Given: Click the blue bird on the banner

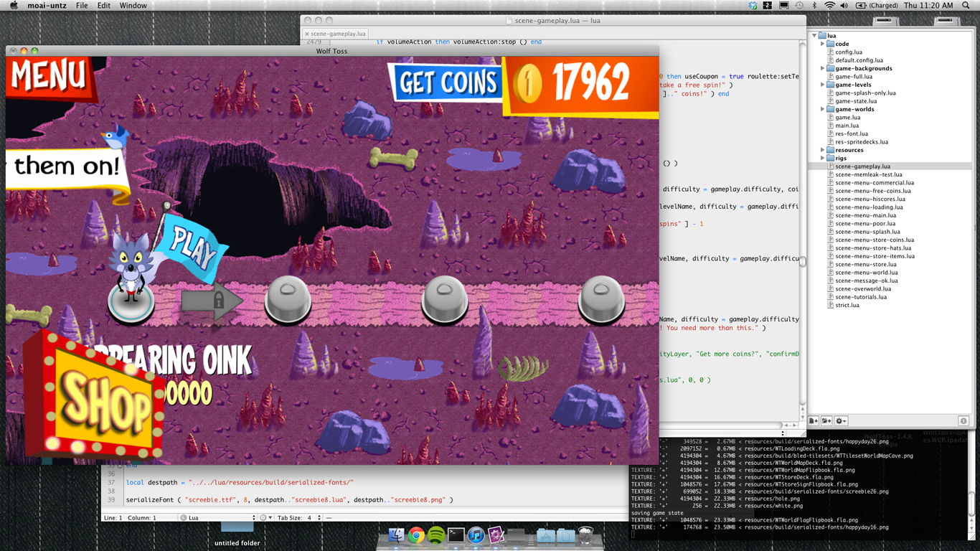Looking at the screenshot, I should (x=114, y=136).
